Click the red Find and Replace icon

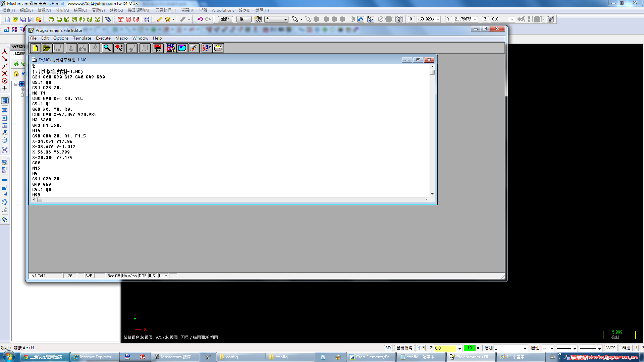(x=119, y=48)
